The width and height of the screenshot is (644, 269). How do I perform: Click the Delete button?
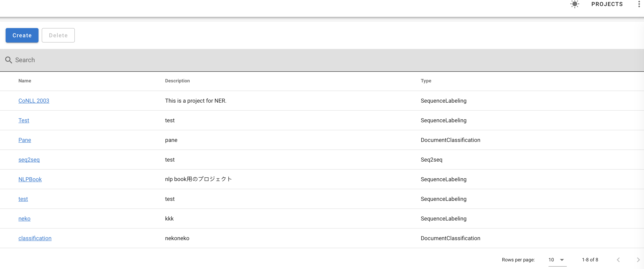[58, 35]
